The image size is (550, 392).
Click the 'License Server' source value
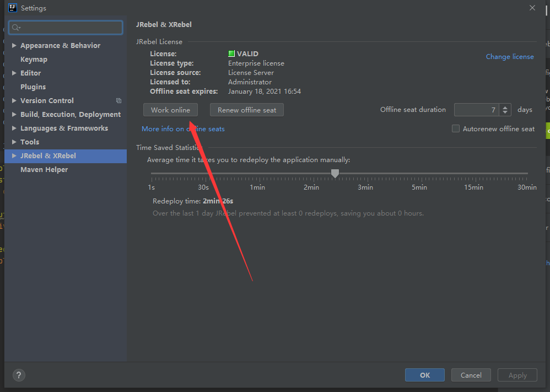pyautogui.click(x=251, y=73)
